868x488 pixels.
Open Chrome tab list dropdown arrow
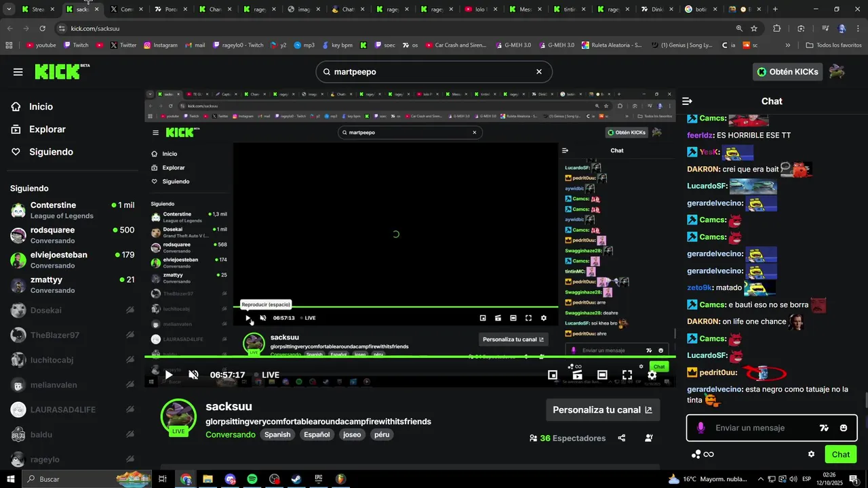(x=9, y=9)
